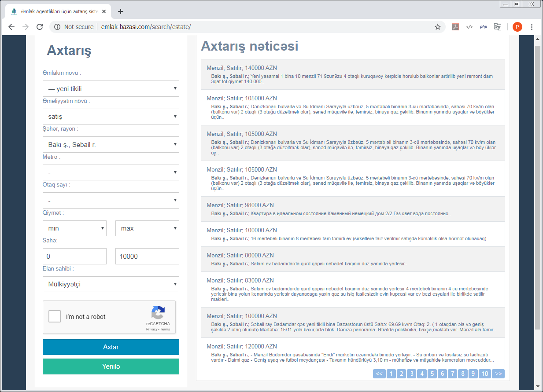Click the translate extension icon
Screen dimensions: 543x392
498,27
